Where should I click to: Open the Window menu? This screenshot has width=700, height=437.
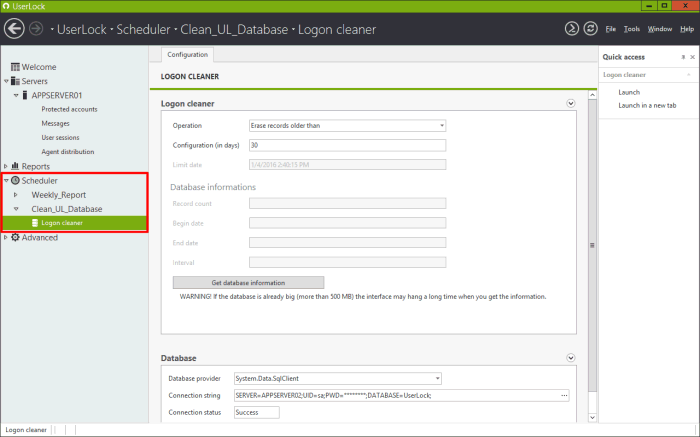click(660, 29)
